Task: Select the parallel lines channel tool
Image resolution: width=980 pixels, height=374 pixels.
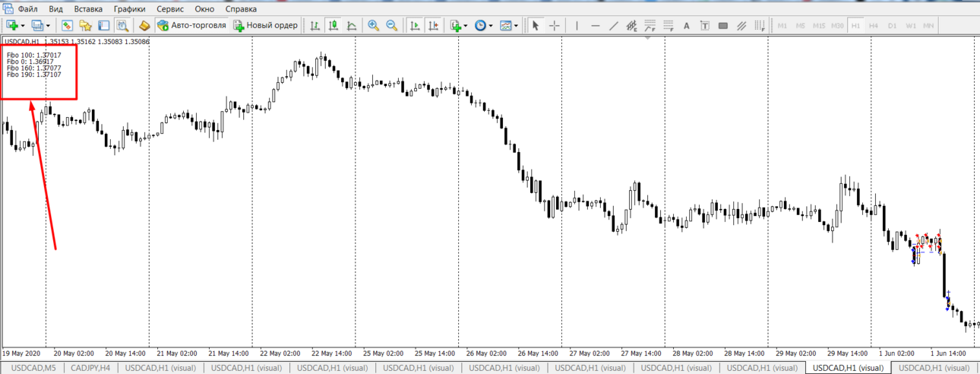Action: tap(741, 25)
